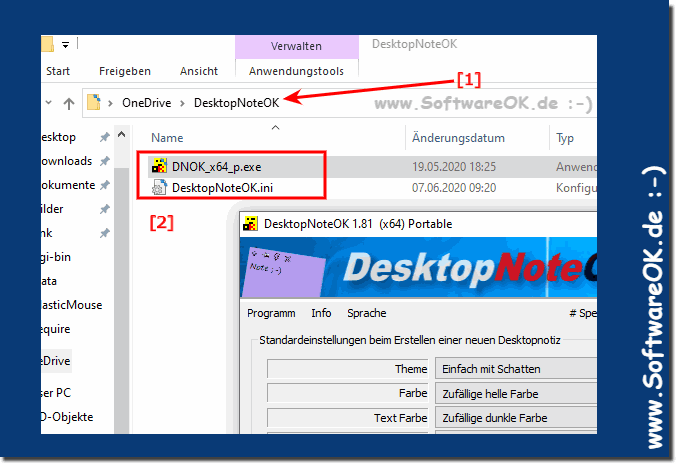Open recent locations dropdown chevron

pos(49,103)
